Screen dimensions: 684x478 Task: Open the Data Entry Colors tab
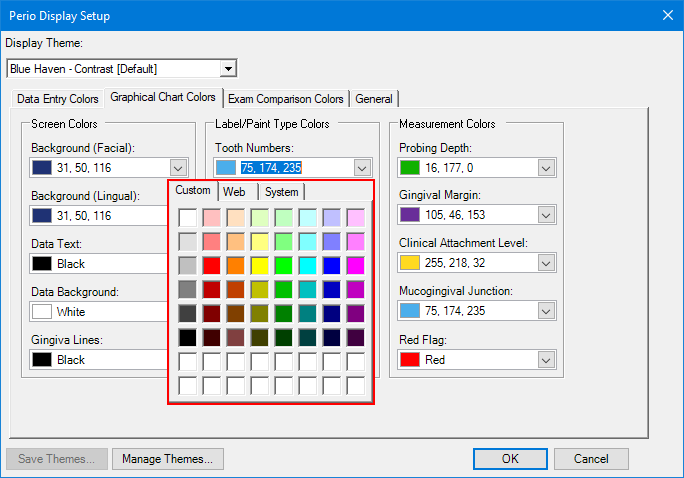point(58,99)
